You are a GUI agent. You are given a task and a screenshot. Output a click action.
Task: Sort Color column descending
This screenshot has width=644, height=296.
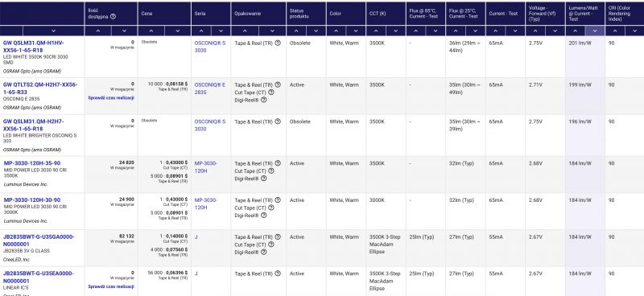[x=356, y=31]
